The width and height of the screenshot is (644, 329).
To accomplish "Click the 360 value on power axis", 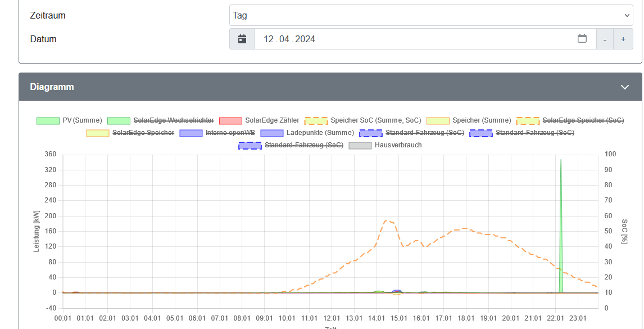I will [x=51, y=154].
